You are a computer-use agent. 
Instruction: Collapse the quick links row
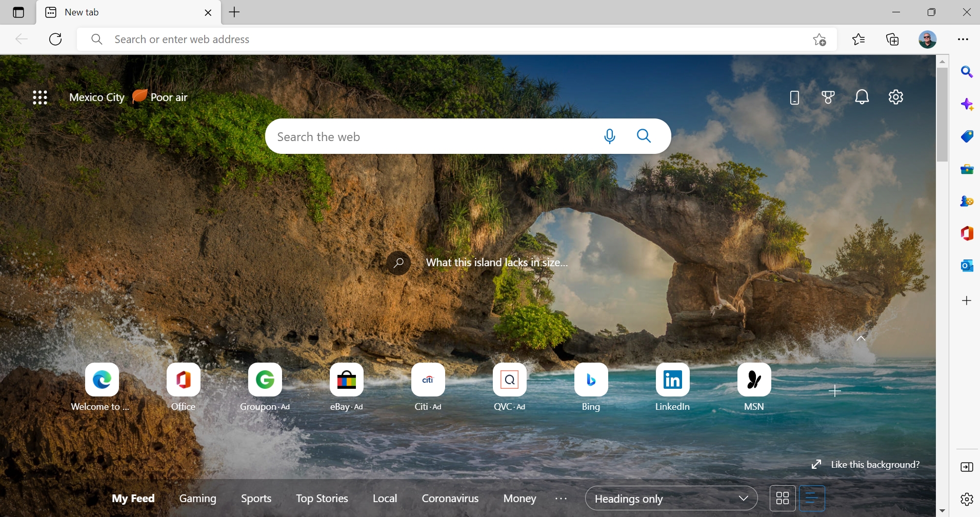point(861,338)
